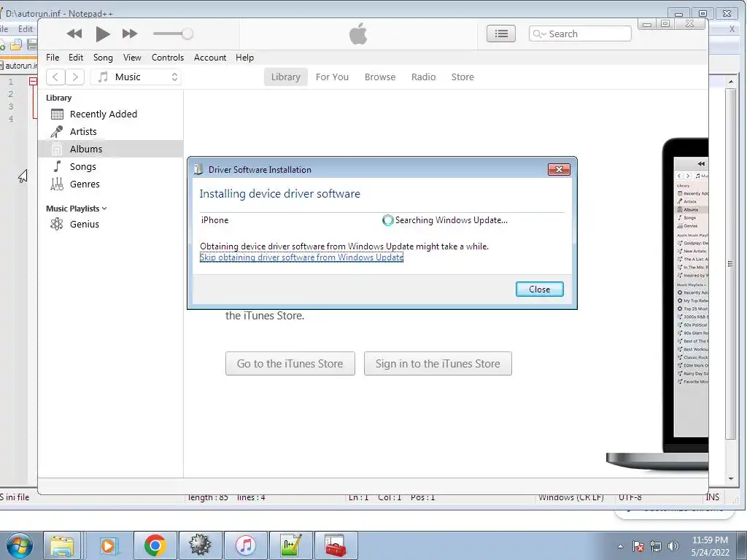Switch to the Library tab
The height and width of the screenshot is (560, 747).
click(x=286, y=77)
